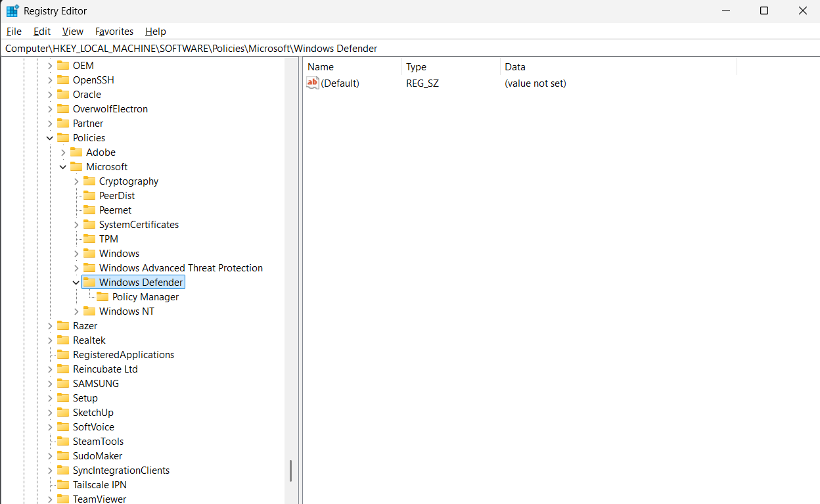The height and width of the screenshot is (504, 820).
Task: Expand the Razer key
Action: (x=50, y=326)
